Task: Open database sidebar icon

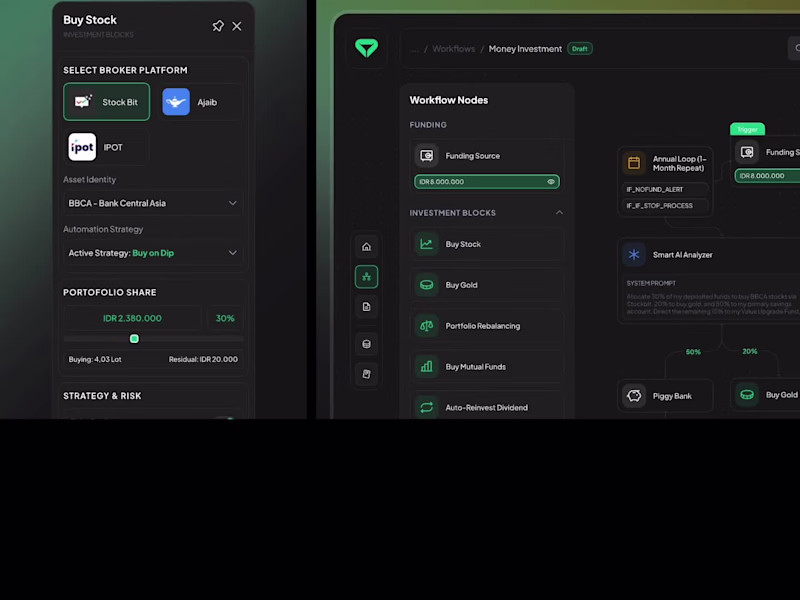Action: tap(366, 344)
